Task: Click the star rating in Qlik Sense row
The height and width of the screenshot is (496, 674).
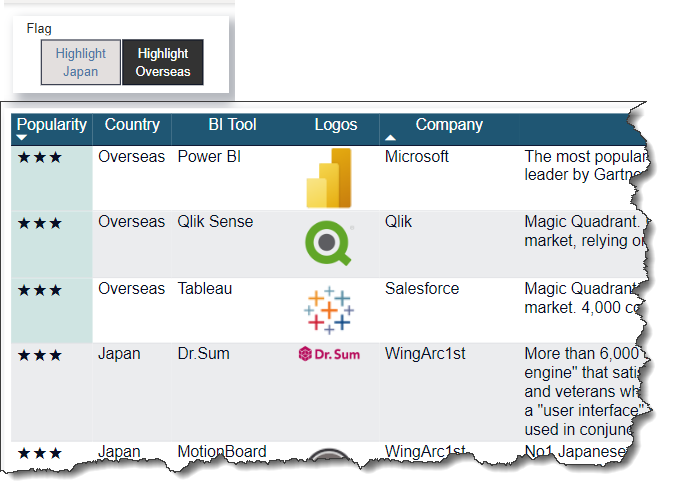Action: pos(40,224)
